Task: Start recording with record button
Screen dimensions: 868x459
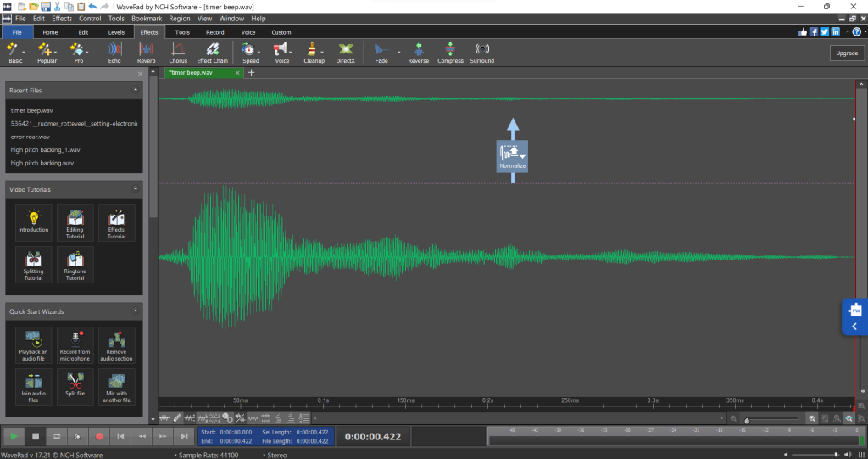Action: tap(99, 436)
